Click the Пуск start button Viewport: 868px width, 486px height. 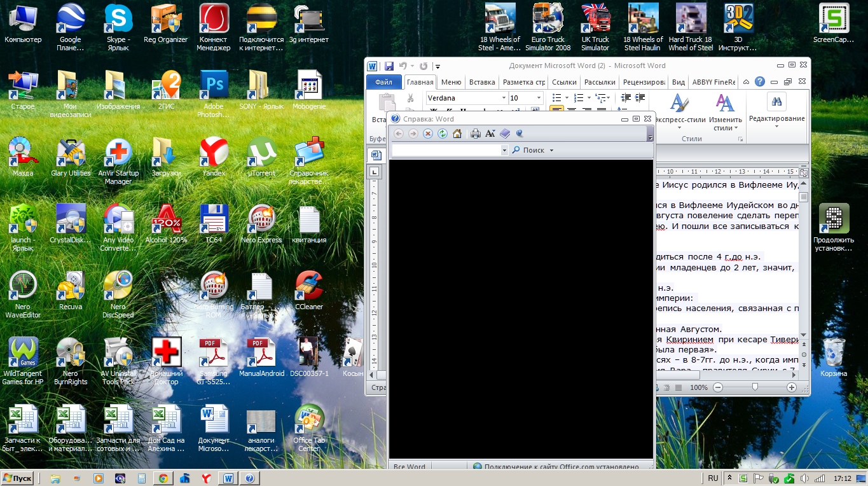18,478
